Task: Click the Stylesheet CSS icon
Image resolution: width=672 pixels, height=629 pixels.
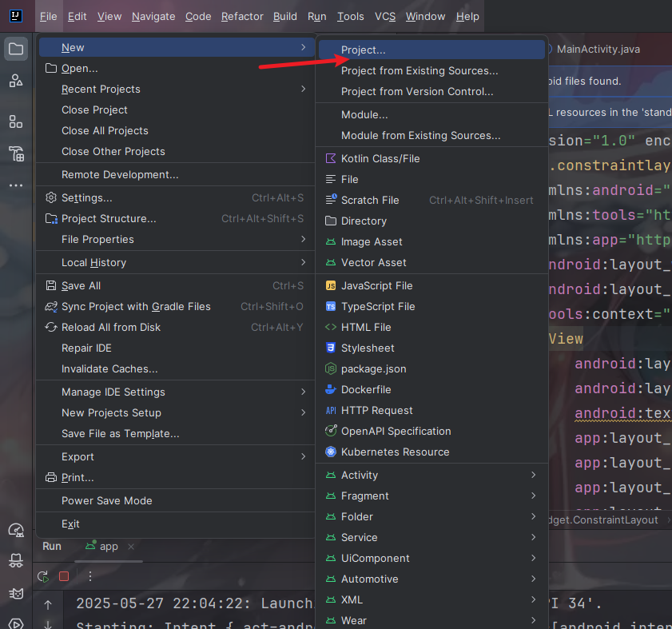Action: [x=331, y=348]
